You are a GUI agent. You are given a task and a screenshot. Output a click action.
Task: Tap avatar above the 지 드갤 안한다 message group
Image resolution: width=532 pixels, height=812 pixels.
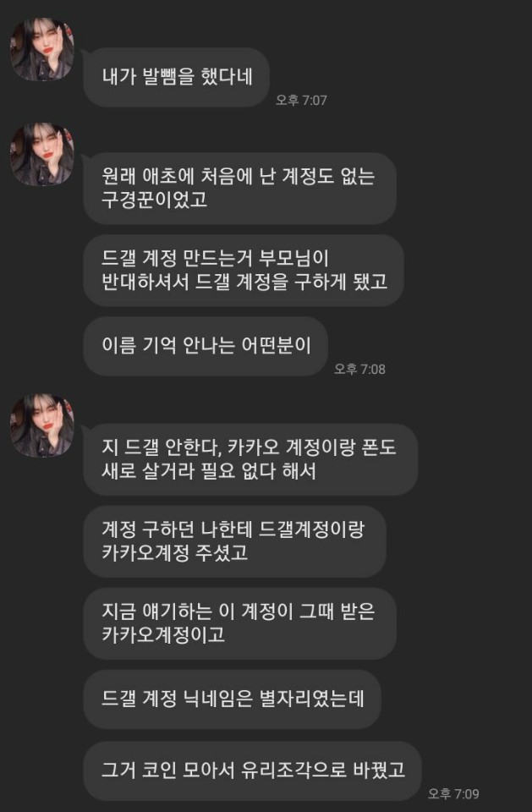coord(42,425)
